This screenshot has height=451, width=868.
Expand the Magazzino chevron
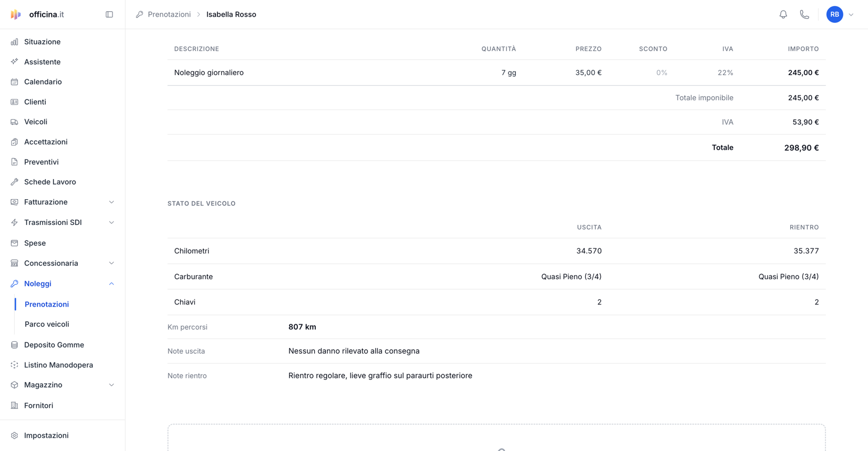(111, 385)
